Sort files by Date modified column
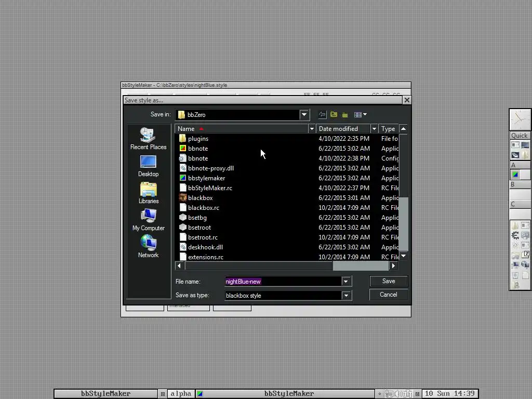 pos(343,129)
